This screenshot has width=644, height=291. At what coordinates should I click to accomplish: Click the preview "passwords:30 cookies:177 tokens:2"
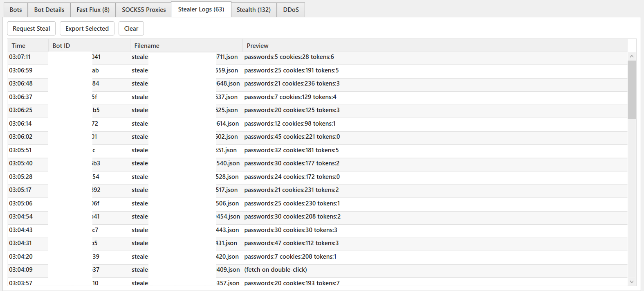point(292,163)
